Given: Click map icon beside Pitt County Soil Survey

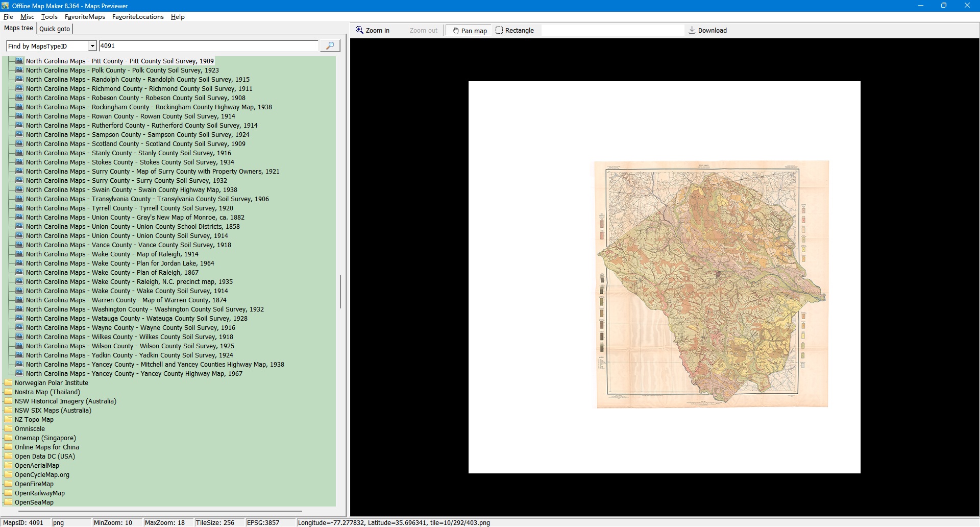Looking at the screenshot, I should coord(19,61).
